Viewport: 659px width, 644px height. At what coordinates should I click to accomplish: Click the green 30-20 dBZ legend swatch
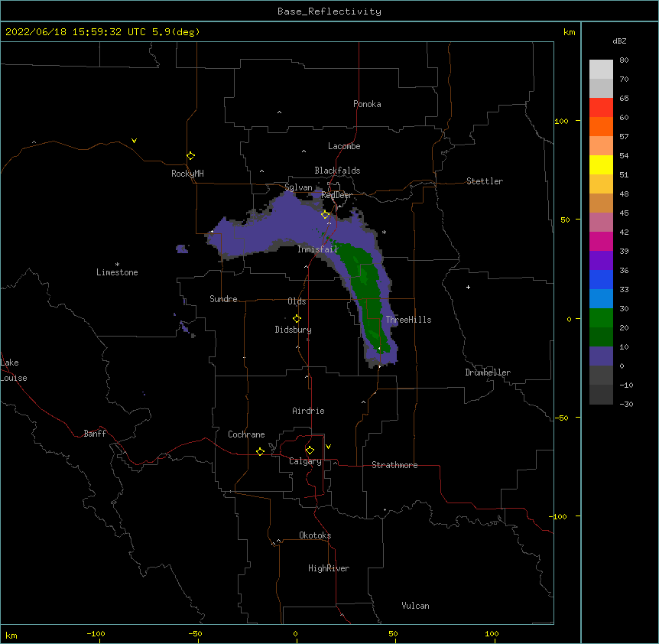coord(601,318)
